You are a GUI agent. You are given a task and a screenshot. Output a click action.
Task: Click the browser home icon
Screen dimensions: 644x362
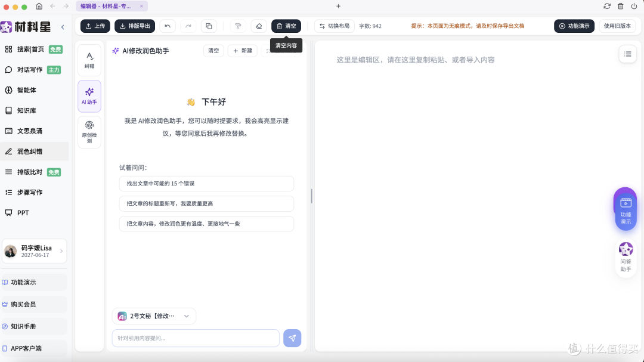pyautogui.click(x=39, y=6)
